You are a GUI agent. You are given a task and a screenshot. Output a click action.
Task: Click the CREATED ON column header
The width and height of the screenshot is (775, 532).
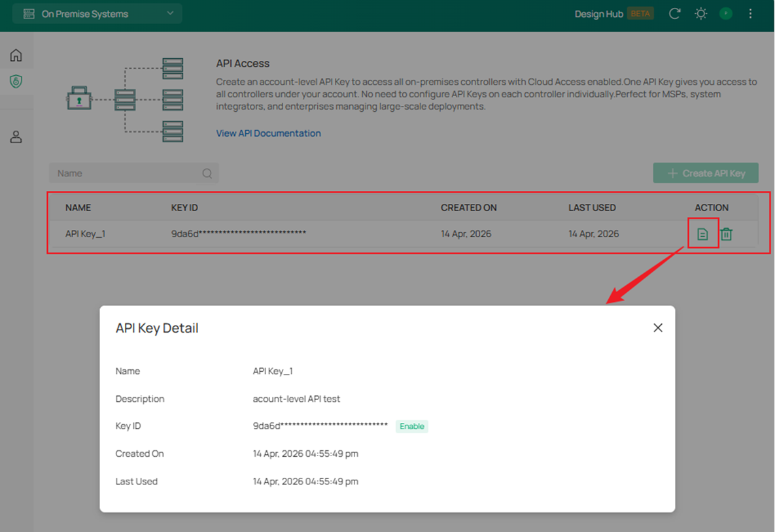point(468,207)
